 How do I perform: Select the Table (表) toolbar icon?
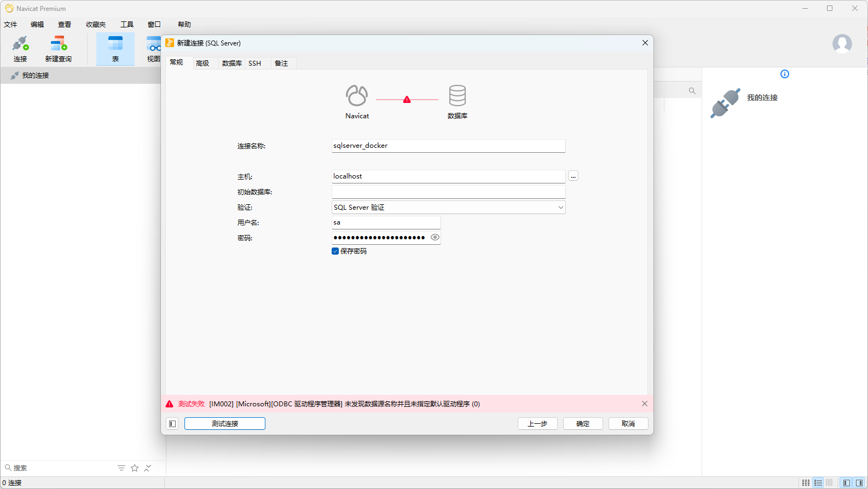[x=115, y=49]
